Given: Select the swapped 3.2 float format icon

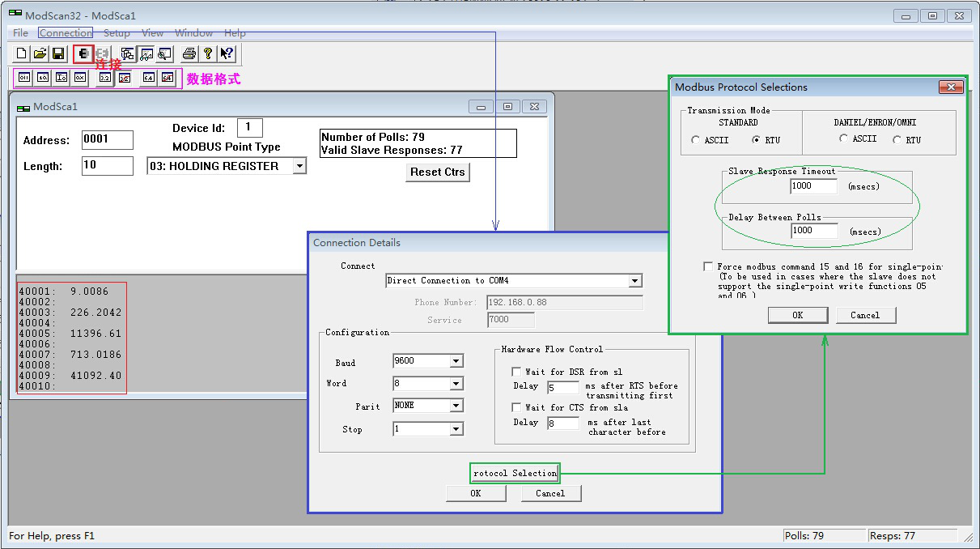Looking at the screenshot, I should (124, 78).
